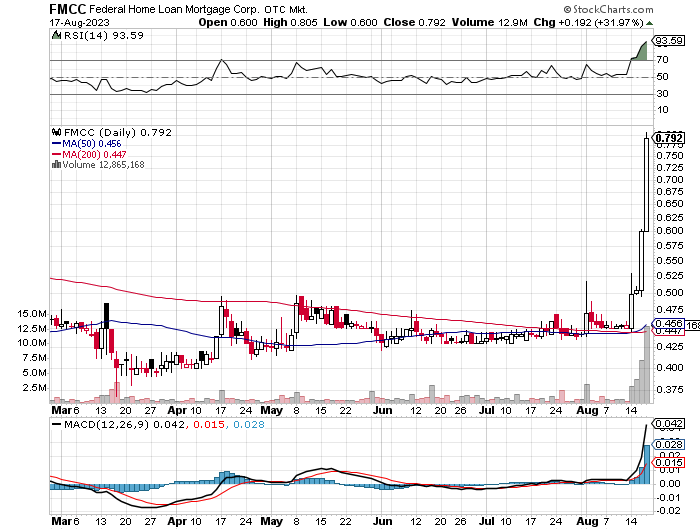The image size is (700, 530).
Task: Click the Mar label beneath the MACD panel
Action: (x=61, y=522)
